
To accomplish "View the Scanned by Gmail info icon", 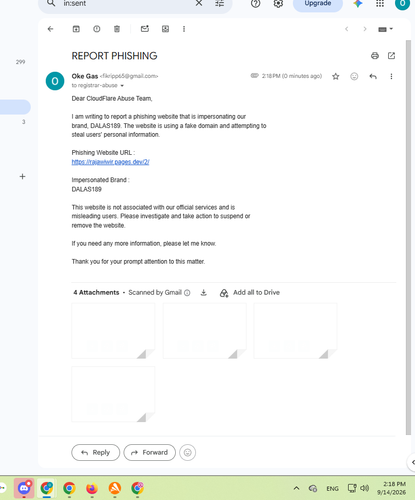I will [187, 293].
